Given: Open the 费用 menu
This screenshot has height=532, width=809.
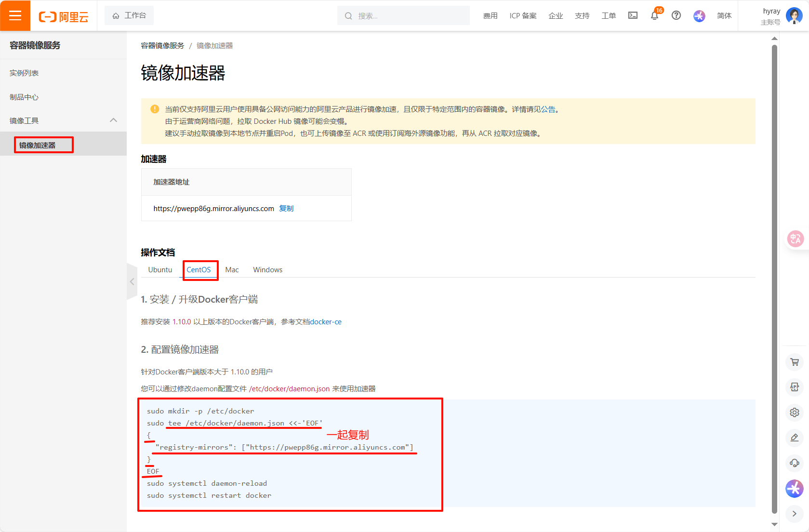Looking at the screenshot, I should point(490,16).
